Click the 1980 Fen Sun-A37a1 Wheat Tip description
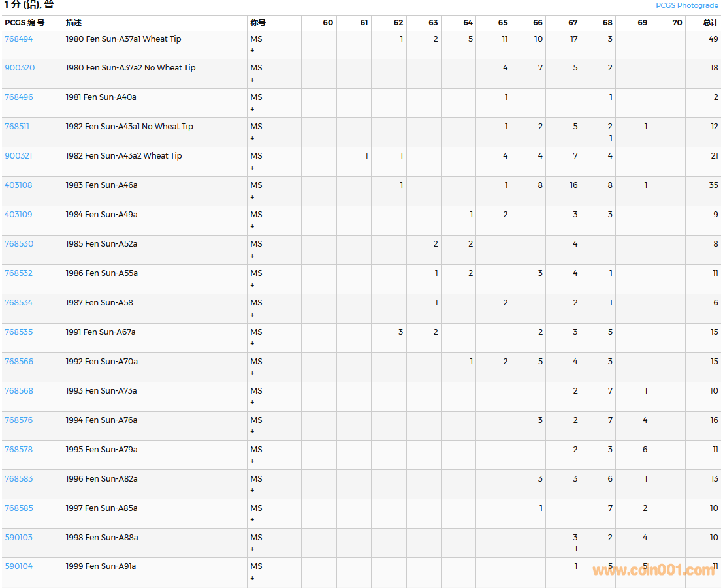This screenshot has width=723, height=588. click(123, 39)
